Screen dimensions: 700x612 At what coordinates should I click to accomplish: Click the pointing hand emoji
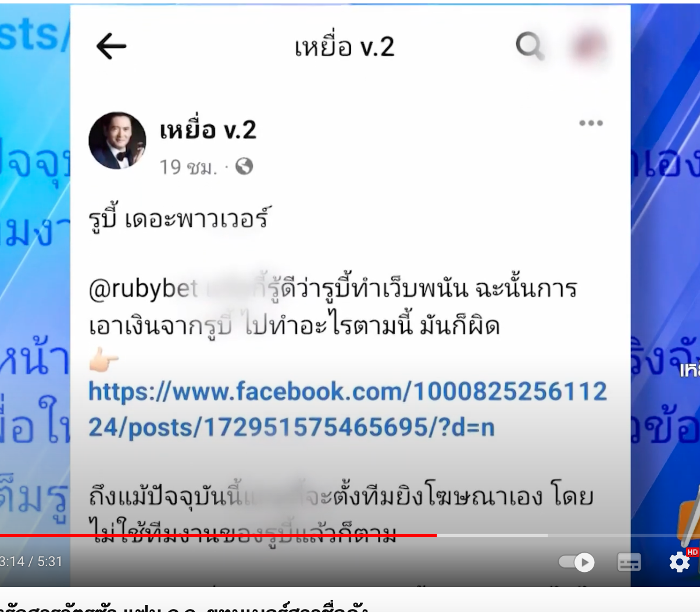click(103, 360)
